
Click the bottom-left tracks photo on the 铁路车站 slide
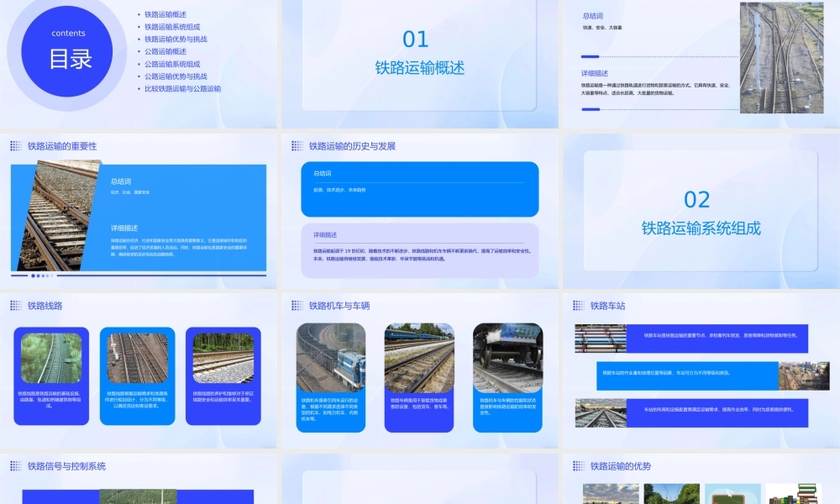(601, 413)
